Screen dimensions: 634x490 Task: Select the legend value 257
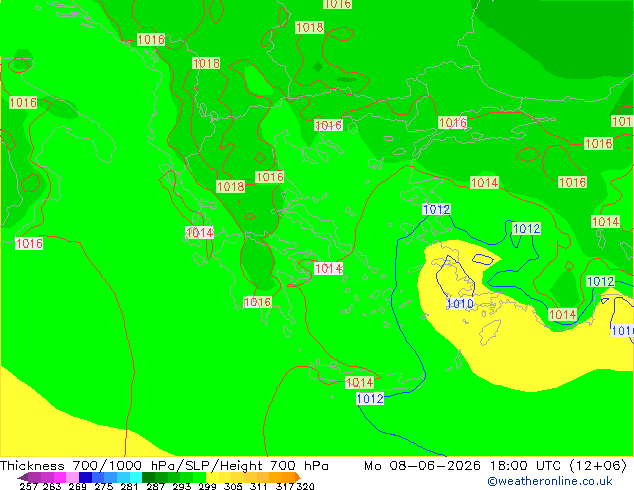(29, 486)
